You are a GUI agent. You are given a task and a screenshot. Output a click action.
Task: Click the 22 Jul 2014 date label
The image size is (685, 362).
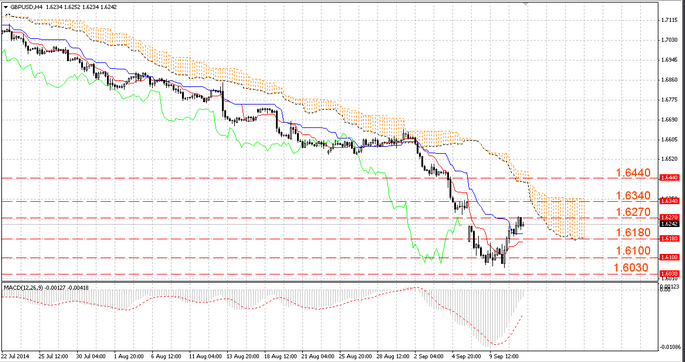click(14, 356)
